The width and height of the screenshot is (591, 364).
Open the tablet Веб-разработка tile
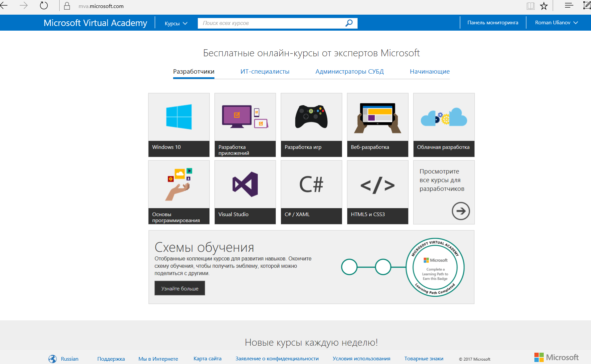tap(378, 125)
